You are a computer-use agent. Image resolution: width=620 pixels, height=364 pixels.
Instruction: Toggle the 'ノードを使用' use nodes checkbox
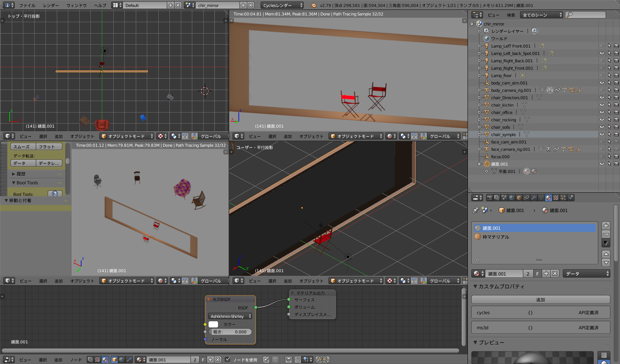tap(228, 360)
